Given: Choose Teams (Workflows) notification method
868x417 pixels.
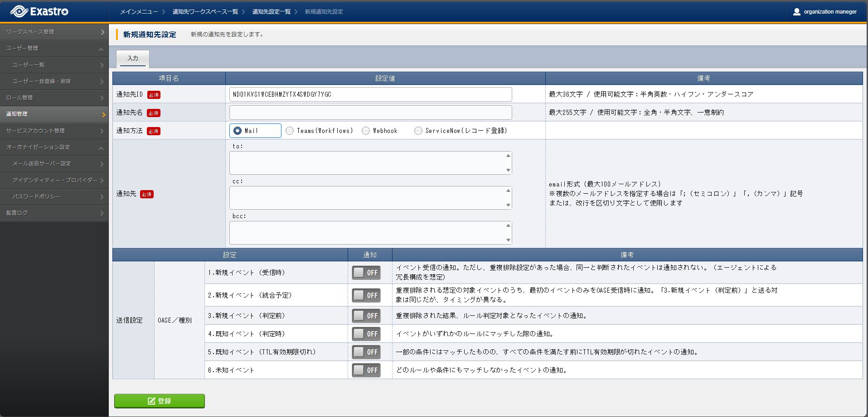Looking at the screenshot, I should click(x=290, y=131).
